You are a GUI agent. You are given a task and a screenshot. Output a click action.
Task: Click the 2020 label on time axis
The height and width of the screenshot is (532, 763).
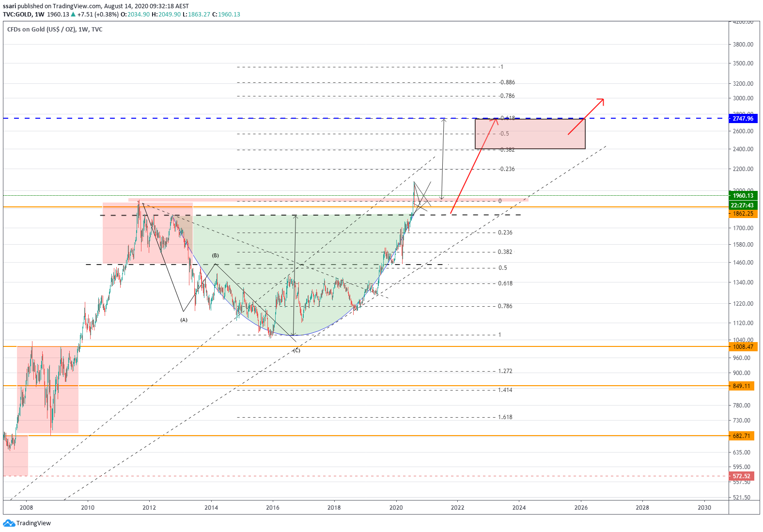click(396, 508)
